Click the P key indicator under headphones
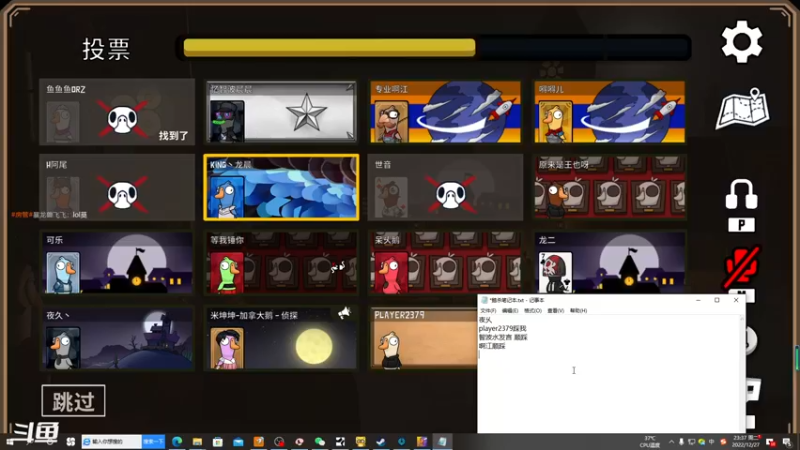 (741, 225)
